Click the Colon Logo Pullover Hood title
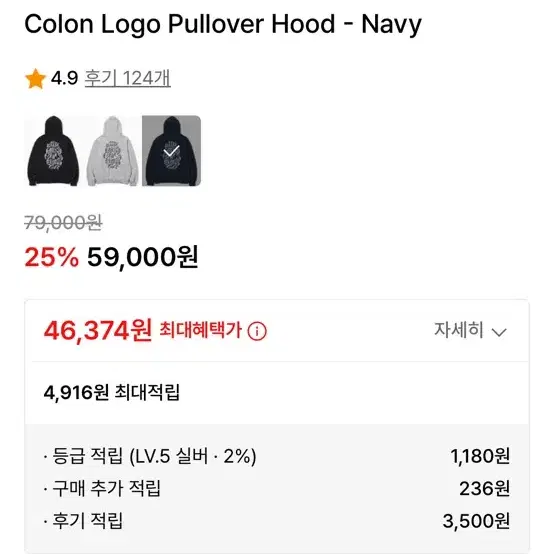The height and width of the screenshot is (554, 554). (223, 24)
